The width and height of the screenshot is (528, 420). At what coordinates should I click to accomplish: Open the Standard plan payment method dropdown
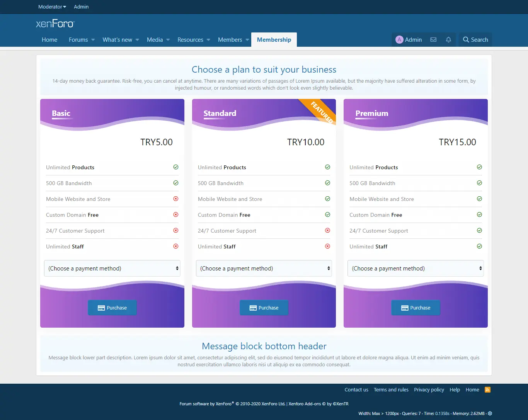point(264,269)
